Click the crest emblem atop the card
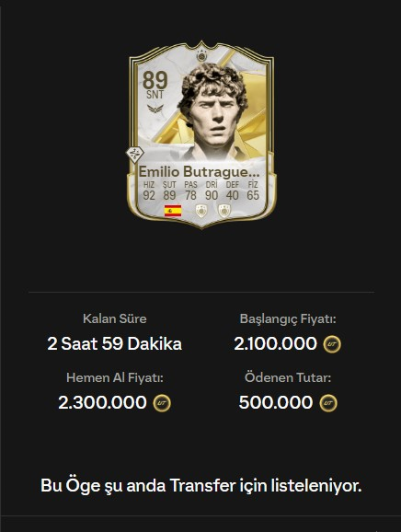Viewport: 401px width, 532px height. tap(201, 55)
